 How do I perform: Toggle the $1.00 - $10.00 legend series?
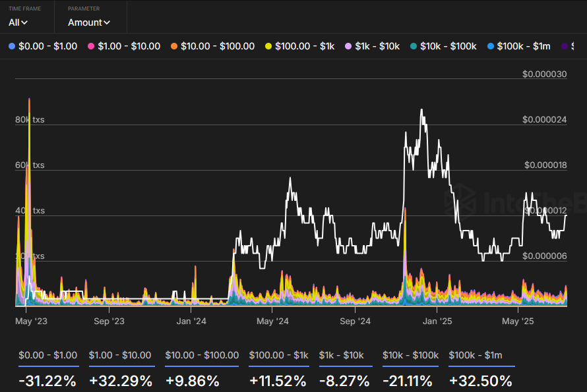coord(124,46)
